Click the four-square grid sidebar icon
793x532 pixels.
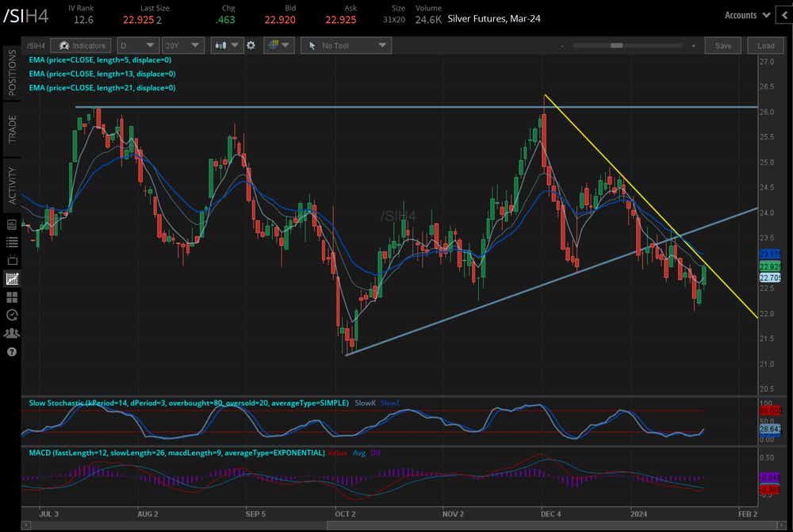point(12,297)
